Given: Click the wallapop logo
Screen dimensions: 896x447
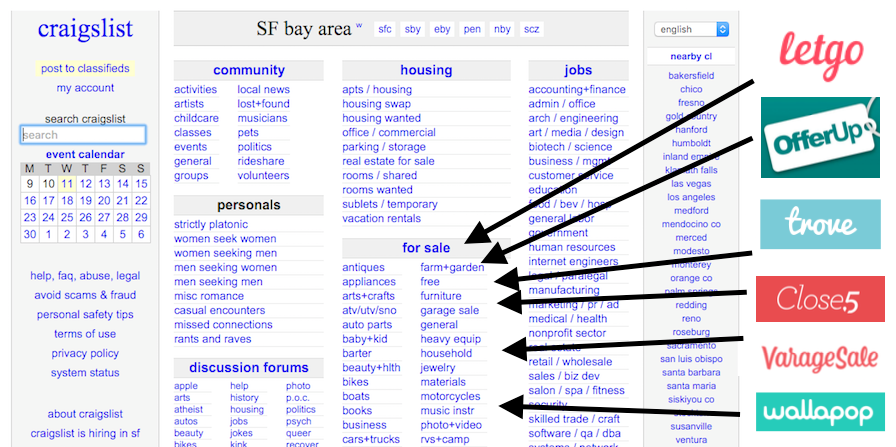Looking at the screenshot, I should point(820,412).
